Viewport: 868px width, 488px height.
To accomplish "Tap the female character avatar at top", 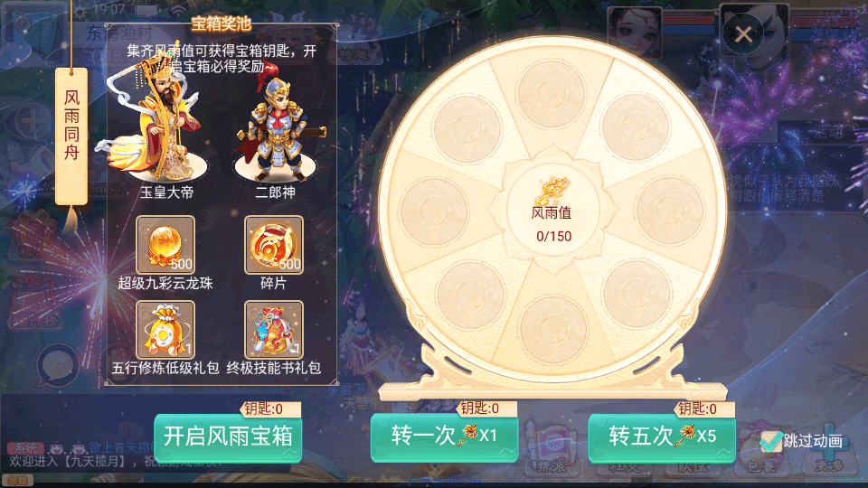I will [x=635, y=31].
